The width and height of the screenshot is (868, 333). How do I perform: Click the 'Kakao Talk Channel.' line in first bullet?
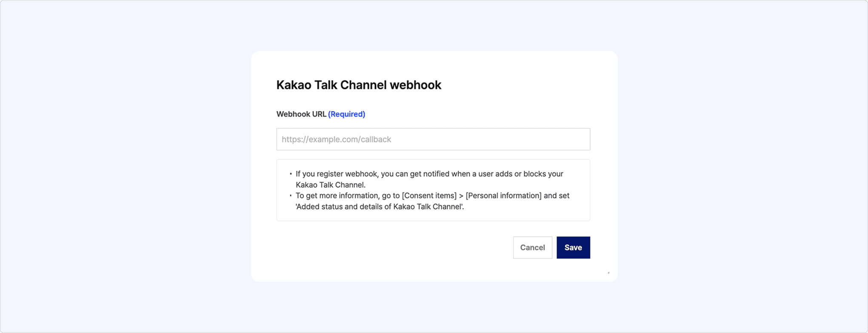(x=331, y=185)
